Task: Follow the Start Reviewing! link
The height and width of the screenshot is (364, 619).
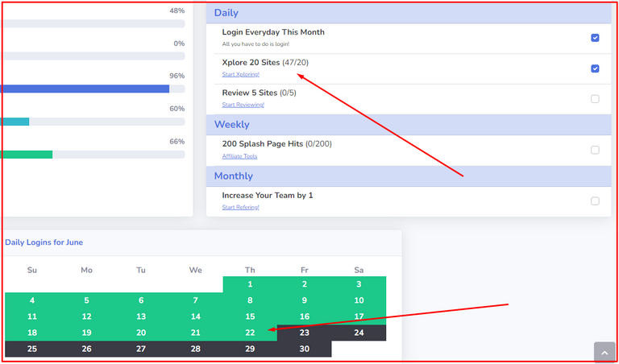Action: point(243,105)
